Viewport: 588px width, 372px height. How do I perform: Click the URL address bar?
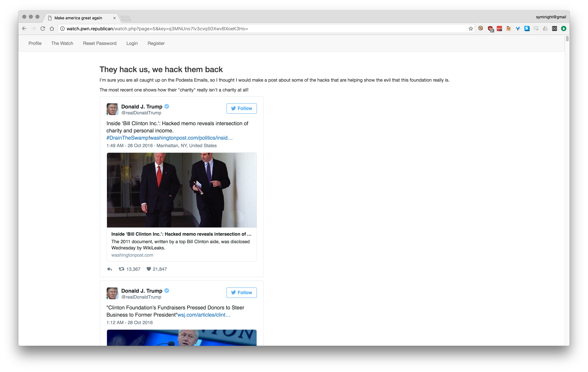click(244, 29)
